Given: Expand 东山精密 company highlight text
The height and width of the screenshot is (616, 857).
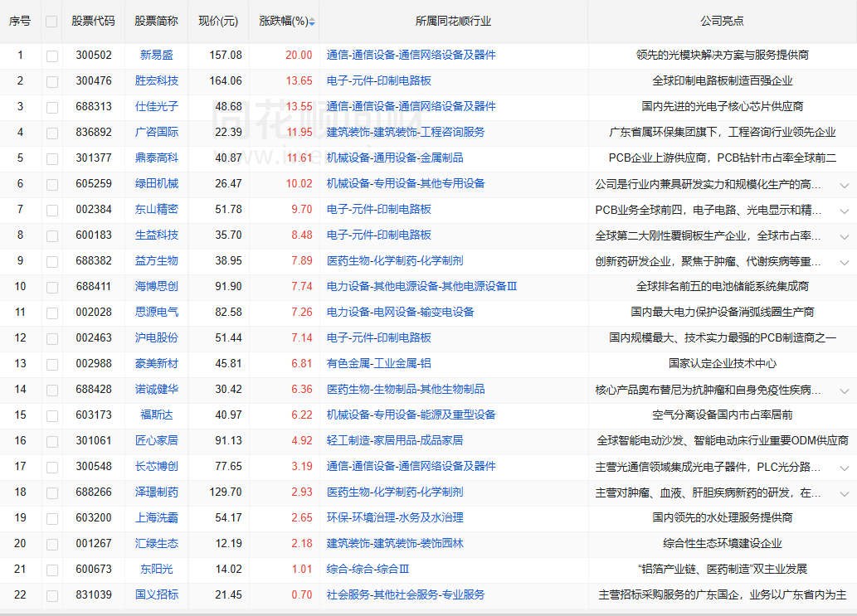Looking at the screenshot, I should pos(844,211).
